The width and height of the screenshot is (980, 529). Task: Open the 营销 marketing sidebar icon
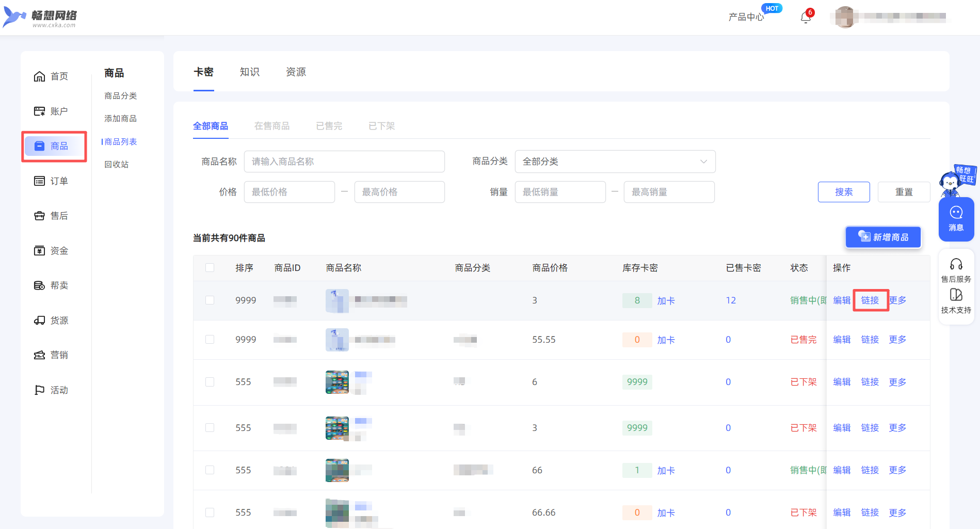(x=40, y=355)
